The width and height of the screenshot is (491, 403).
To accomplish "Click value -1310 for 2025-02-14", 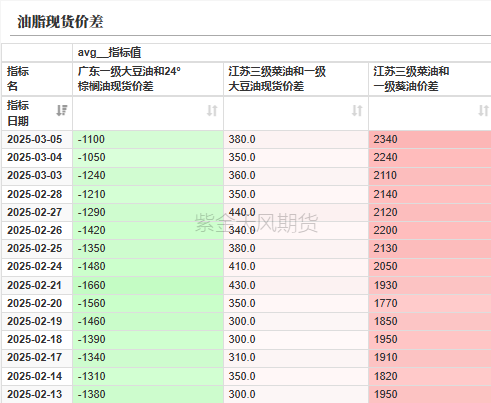I will [x=91, y=376].
